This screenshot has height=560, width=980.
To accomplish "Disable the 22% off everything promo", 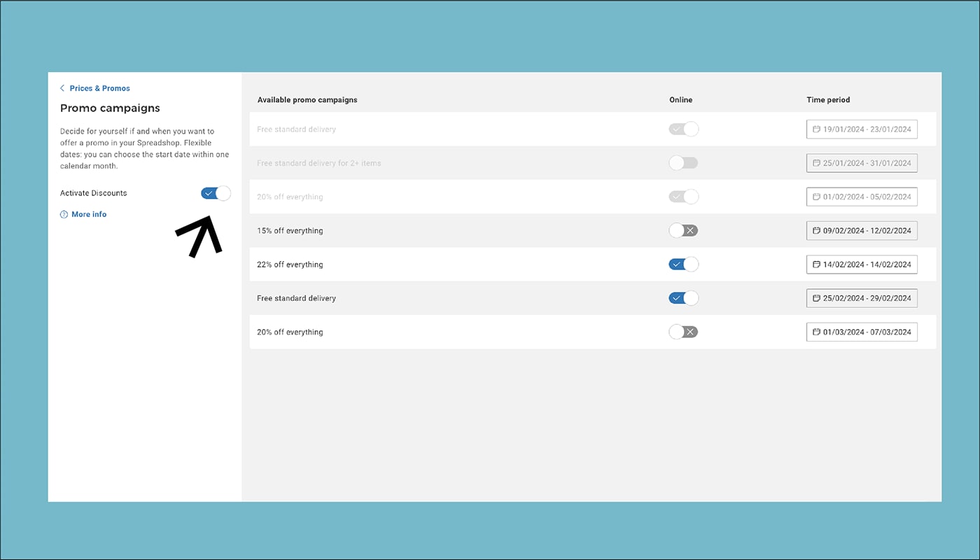I will 683,265.
